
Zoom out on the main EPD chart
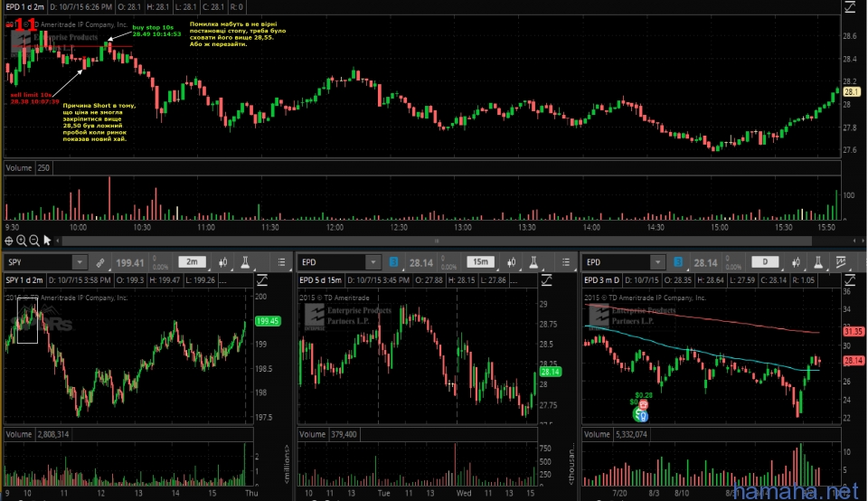coord(34,241)
